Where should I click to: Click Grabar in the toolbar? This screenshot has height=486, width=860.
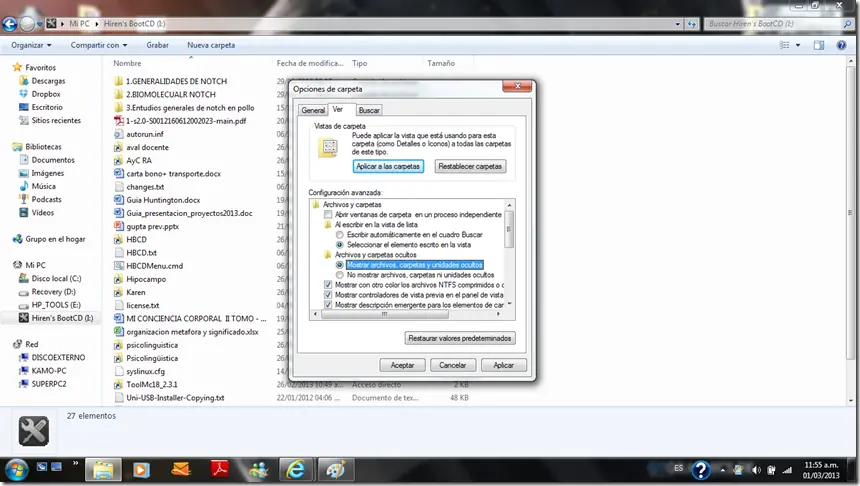(x=157, y=45)
